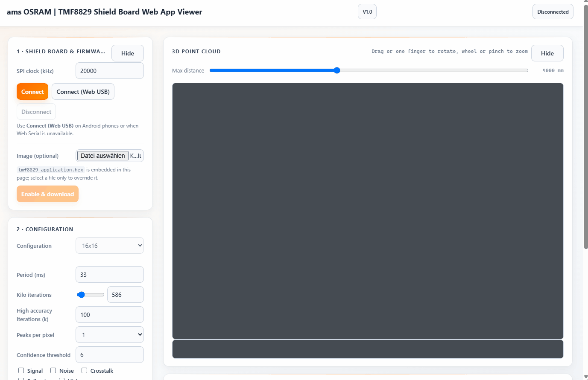This screenshot has height=380, width=588.
Task: Hide the Shield Board & Firmware panel
Action: click(128, 53)
